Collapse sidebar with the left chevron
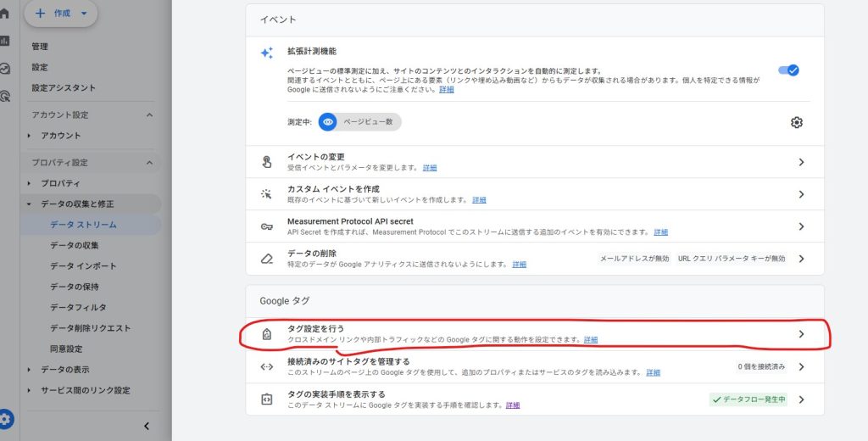This screenshot has width=868, height=441. pos(146,426)
